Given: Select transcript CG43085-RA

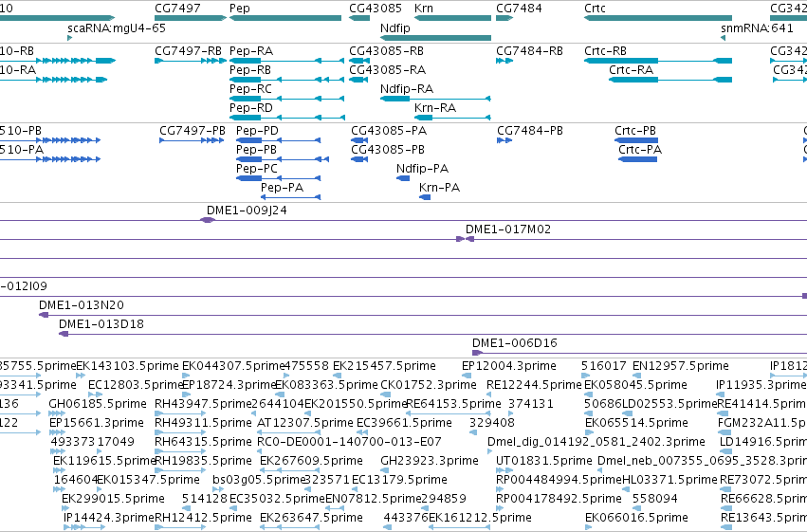Looking at the screenshot, I should [x=358, y=80].
